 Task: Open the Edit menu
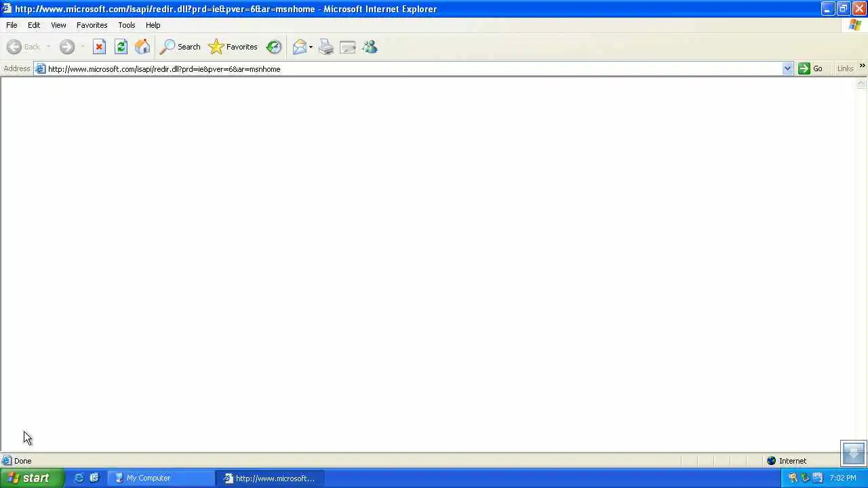click(x=34, y=25)
